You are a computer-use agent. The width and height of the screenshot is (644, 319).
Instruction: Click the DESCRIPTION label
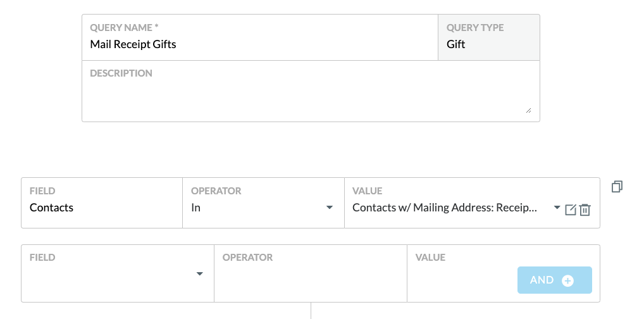[x=121, y=73]
